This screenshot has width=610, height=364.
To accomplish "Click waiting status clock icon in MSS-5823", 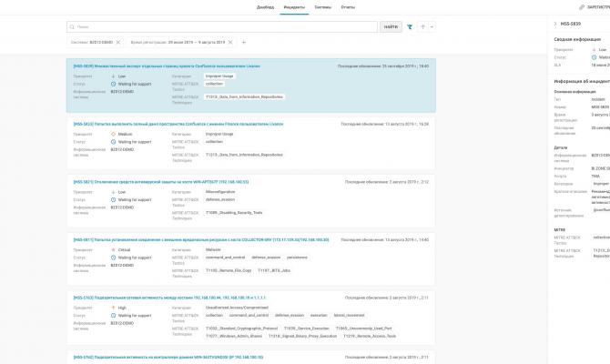I will [x=113, y=142].
